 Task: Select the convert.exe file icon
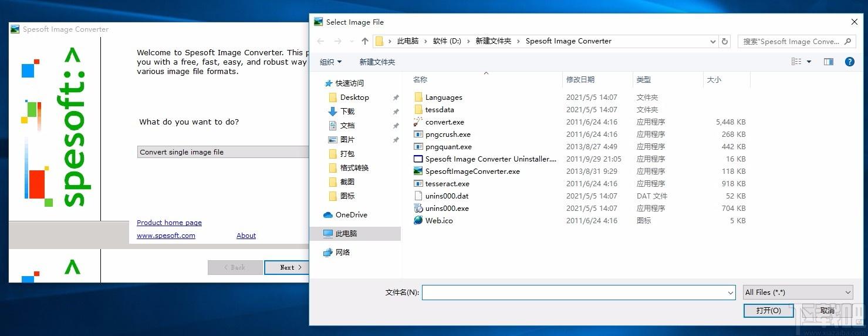pyautogui.click(x=418, y=122)
